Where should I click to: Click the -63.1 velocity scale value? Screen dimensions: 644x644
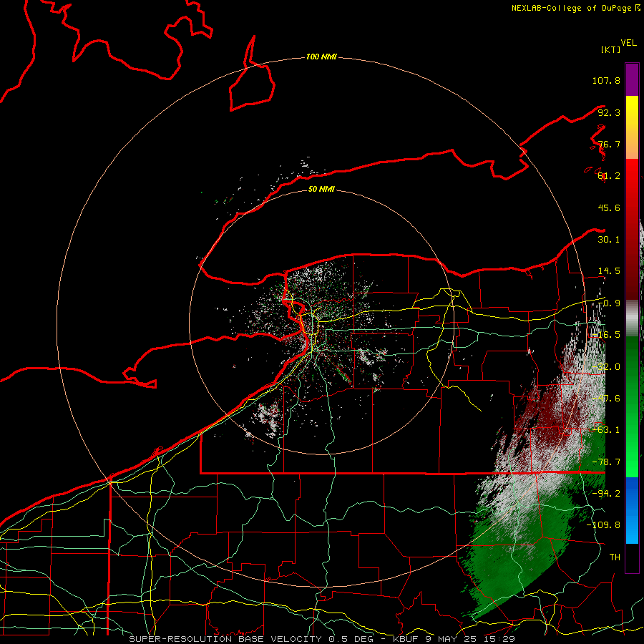pyautogui.click(x=606, y=430)
